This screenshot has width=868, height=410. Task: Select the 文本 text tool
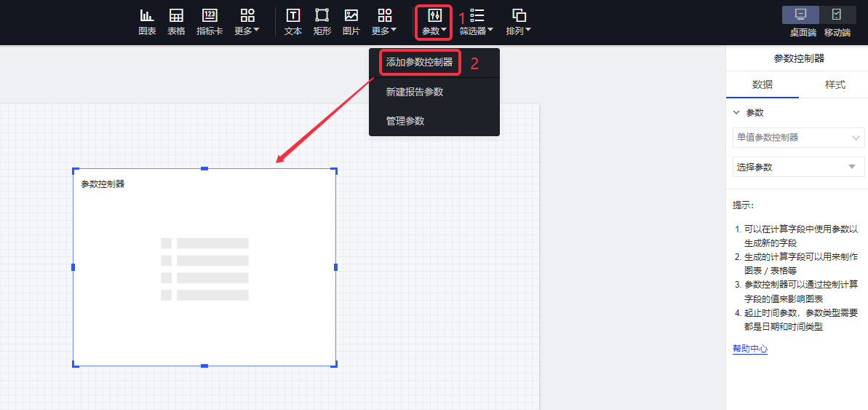[293, 22]
